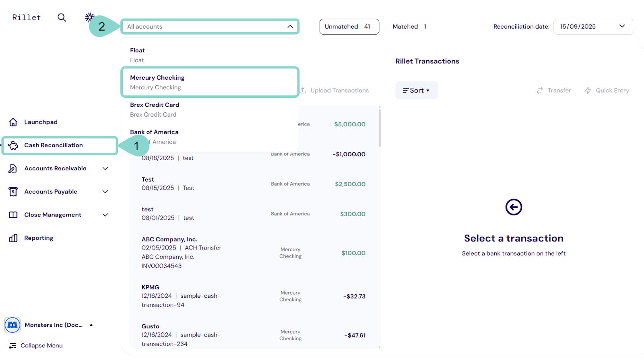
Task: Click the Monsters Inc company avatar
Action: [x=12, y=325]
